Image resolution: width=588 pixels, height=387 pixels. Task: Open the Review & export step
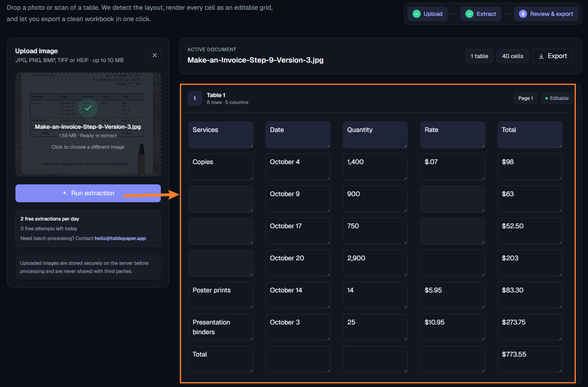[x=546, y=14]
